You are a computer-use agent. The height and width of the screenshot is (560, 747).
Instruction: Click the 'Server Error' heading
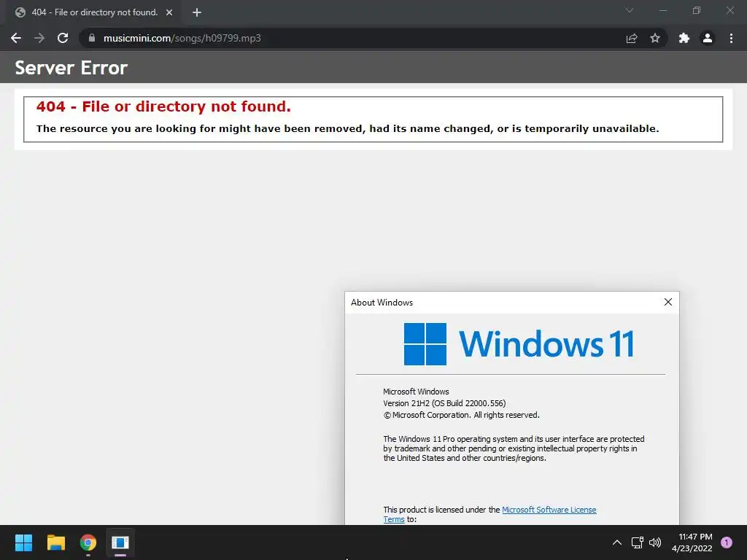(71, 68)
